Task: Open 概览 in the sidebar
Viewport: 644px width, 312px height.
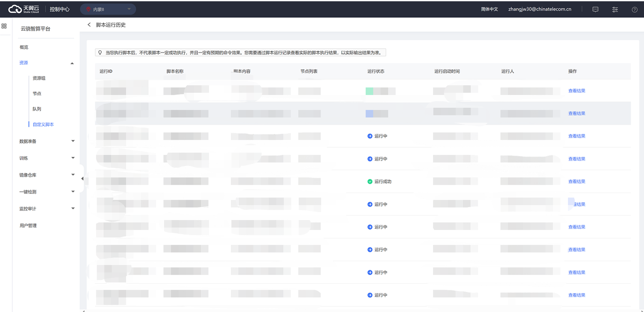Action: tap(24, 47)
